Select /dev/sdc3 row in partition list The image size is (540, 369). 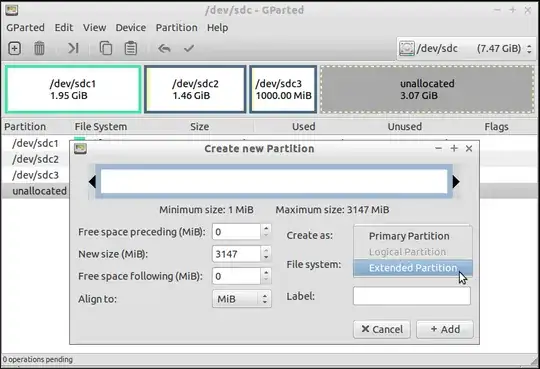(35, 175)
